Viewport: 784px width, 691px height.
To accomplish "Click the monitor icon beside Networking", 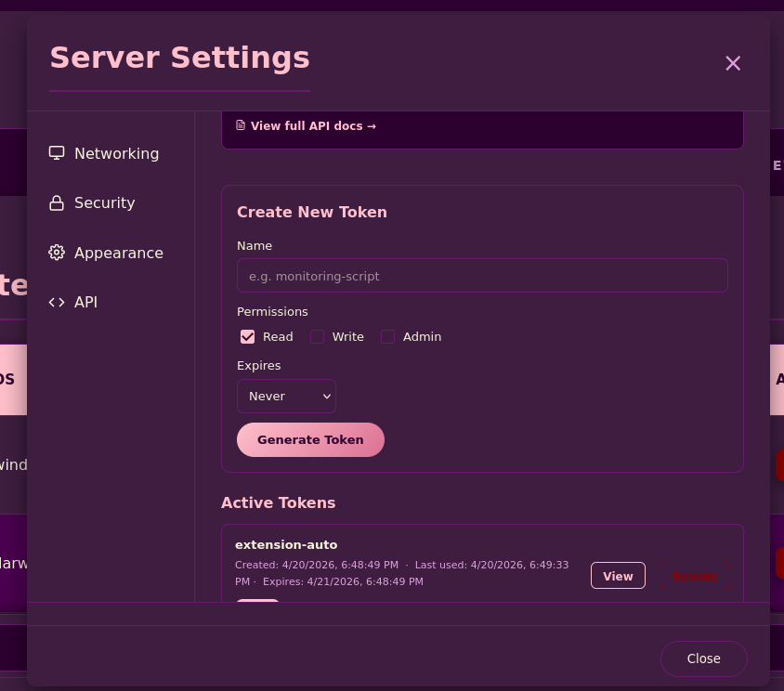I will (57, 153).
